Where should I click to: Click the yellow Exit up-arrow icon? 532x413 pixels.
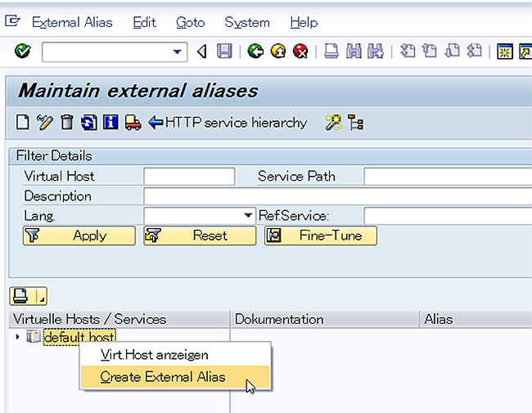click(x=278, y=52)
